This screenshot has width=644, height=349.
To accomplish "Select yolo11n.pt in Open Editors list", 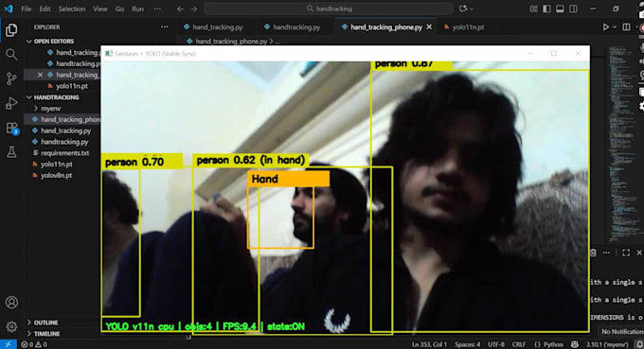I will tap(72, 86).
